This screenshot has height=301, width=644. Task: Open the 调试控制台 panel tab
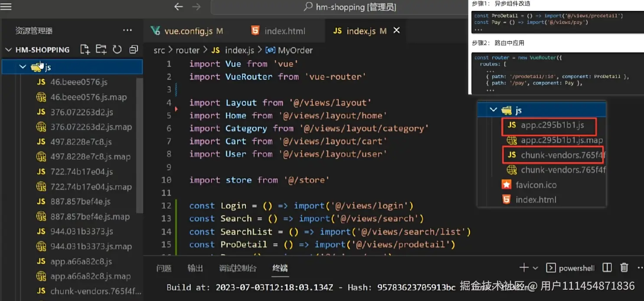point(238,268)
